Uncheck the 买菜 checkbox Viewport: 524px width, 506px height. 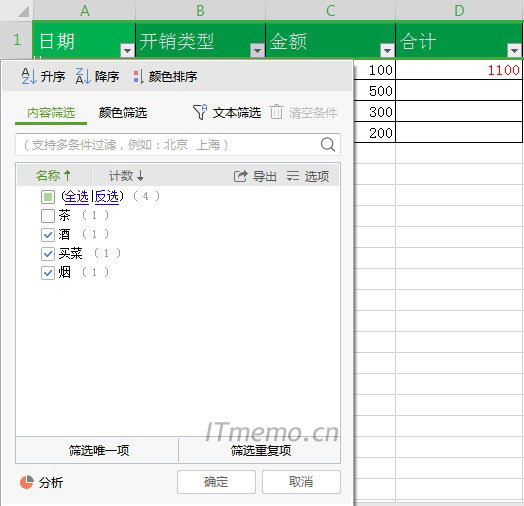pos(48,254)
